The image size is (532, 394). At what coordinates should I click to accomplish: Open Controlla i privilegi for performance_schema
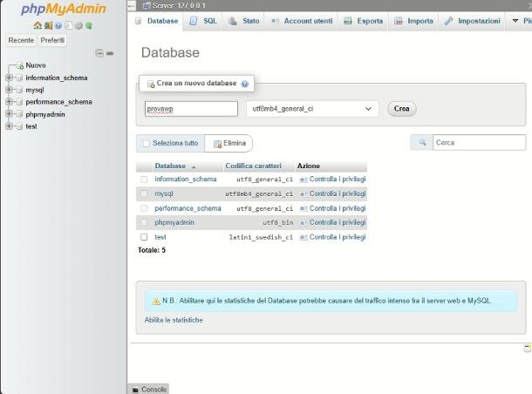[338, 208]
